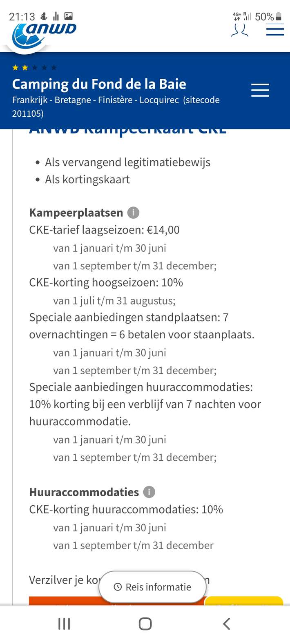This screenshot has width=290, height=644.
Task: Open the main ANWB hamburger menu
Action: pyautogui.click(x=275, y=30)
